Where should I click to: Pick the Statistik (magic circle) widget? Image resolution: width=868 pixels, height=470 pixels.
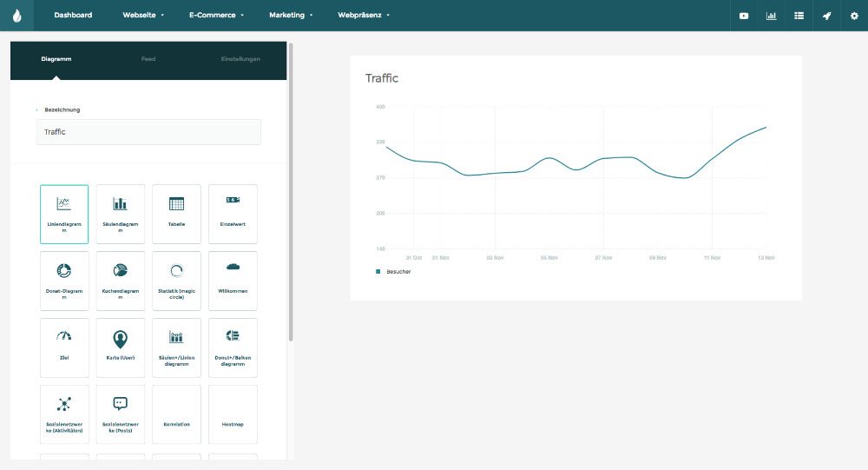[176, 281]
